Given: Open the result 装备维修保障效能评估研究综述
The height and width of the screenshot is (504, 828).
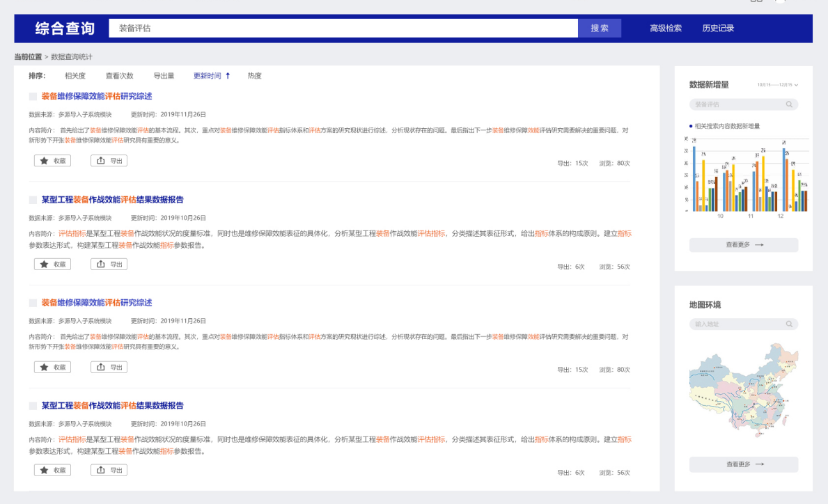Looking at the screenshot, I should point(97,96).
